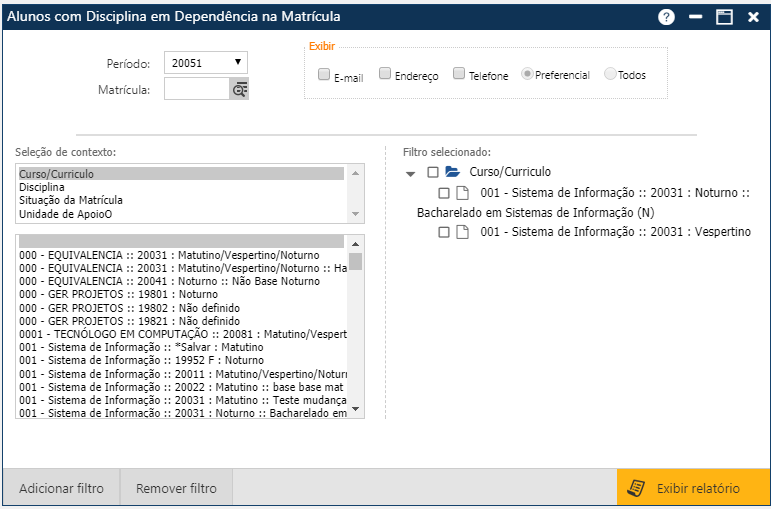
Task: Click document icon of Noturno filter entry
Action: [x=462, y=193]
